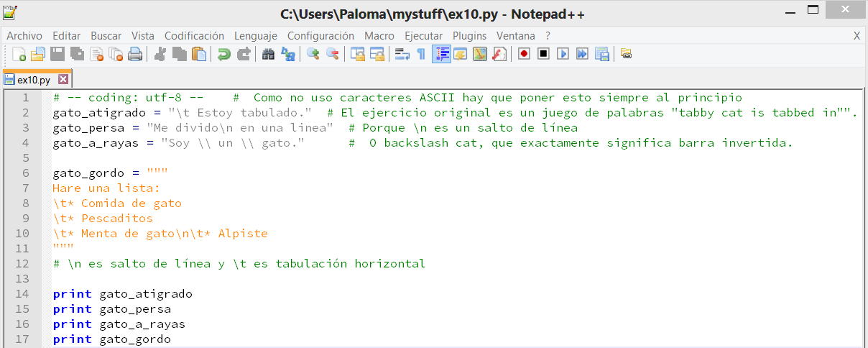Viewport: 868px width, 348px height.
Task: Click the Open file folder icon
Action: click(38, 54)
